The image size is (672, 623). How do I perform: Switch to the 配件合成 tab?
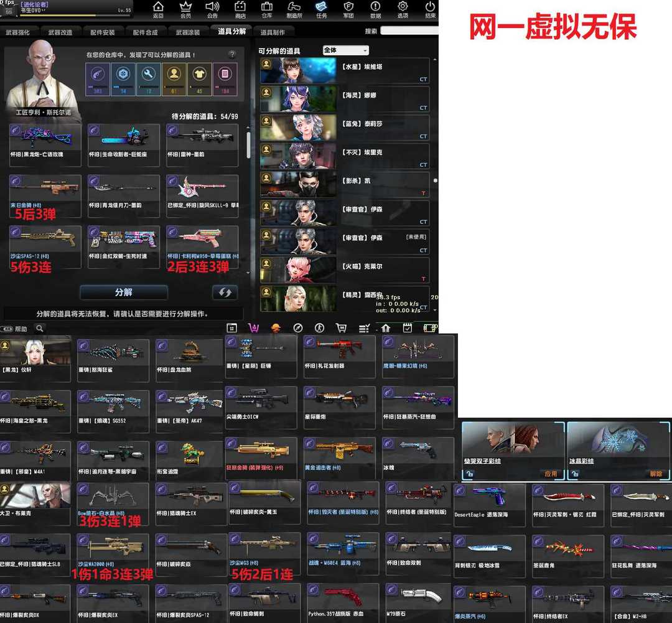pyautogui.click(x=145, y=32)
